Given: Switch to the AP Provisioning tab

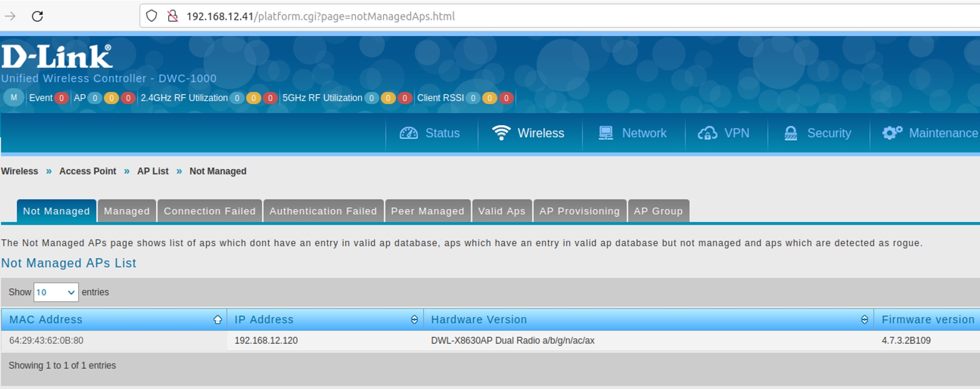Looking at the screenshot, I should coord(579,211).
